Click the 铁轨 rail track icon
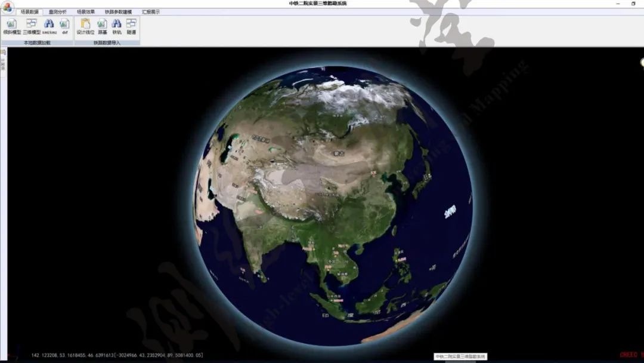The image size is (644, 363). point(117,26)
